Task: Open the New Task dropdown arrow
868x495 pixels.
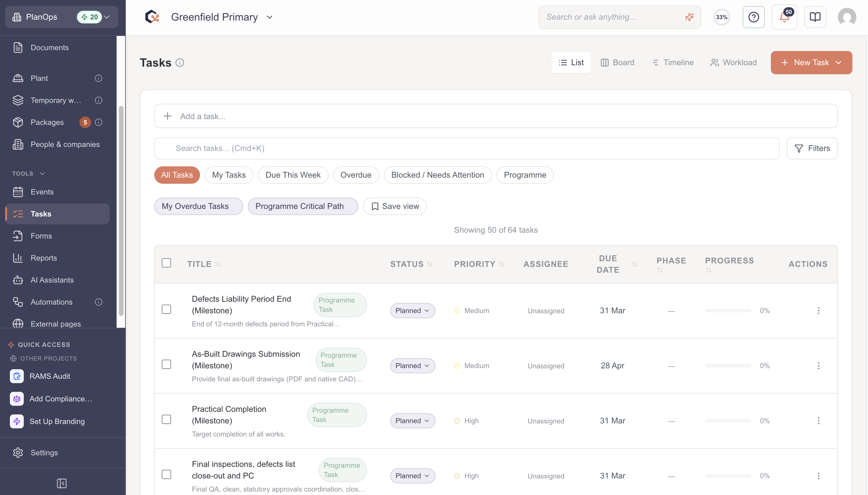Action: [838, 63]
